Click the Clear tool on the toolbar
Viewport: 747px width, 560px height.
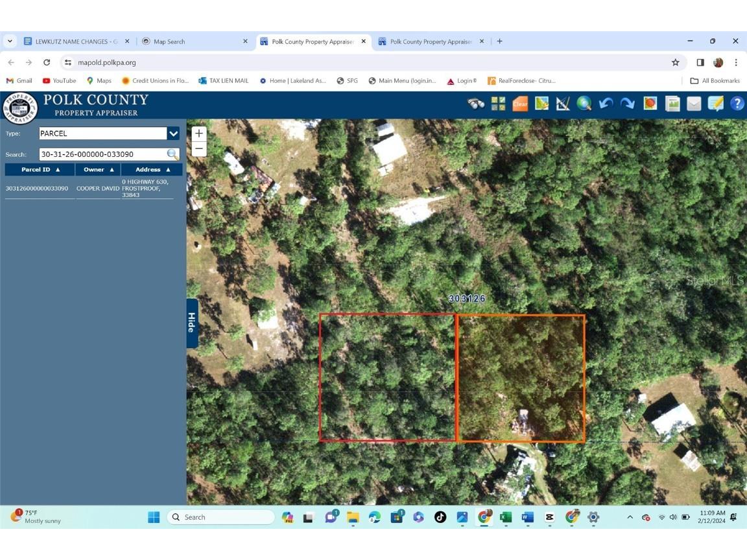(519, 103)
